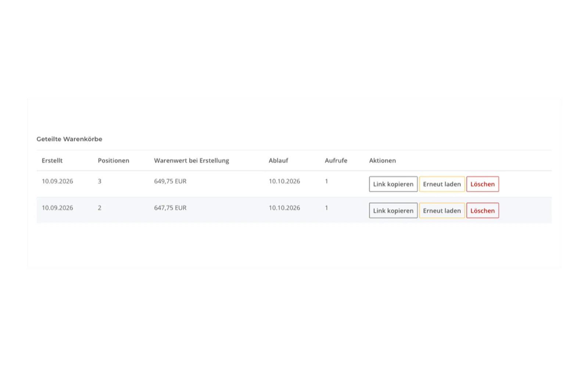
Task: Click first row's 10.10.2026 expiry date
Action: pos(284,181)
